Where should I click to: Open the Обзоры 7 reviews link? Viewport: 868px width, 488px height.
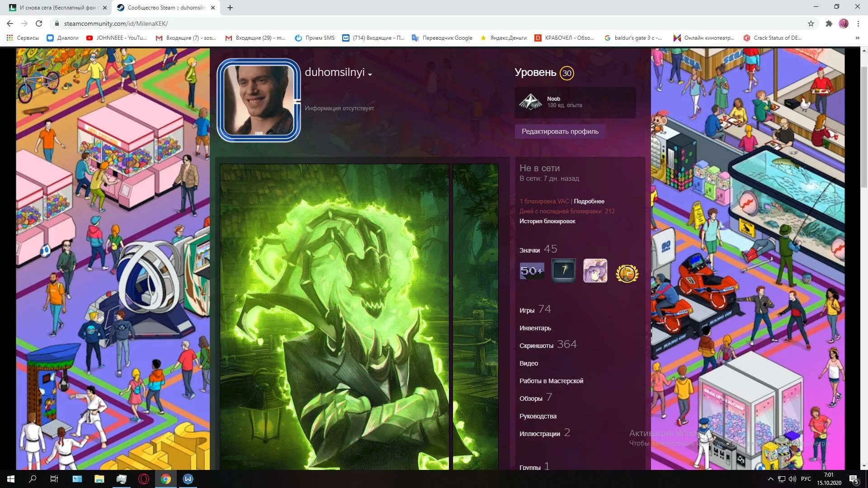pos(536,398)
